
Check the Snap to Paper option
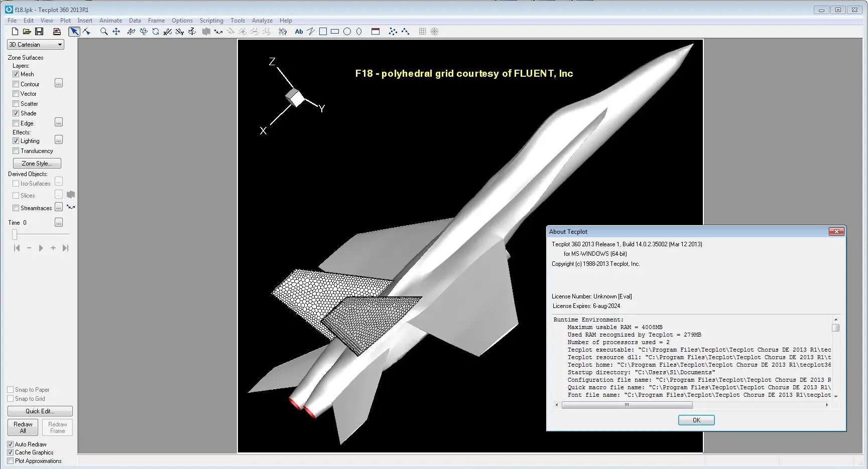tap(10, 389)
